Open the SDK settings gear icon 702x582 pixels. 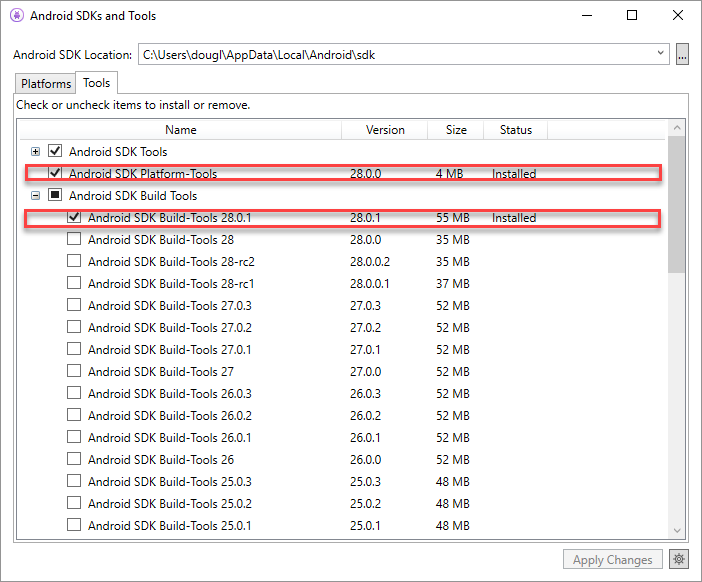click(679, 559)
